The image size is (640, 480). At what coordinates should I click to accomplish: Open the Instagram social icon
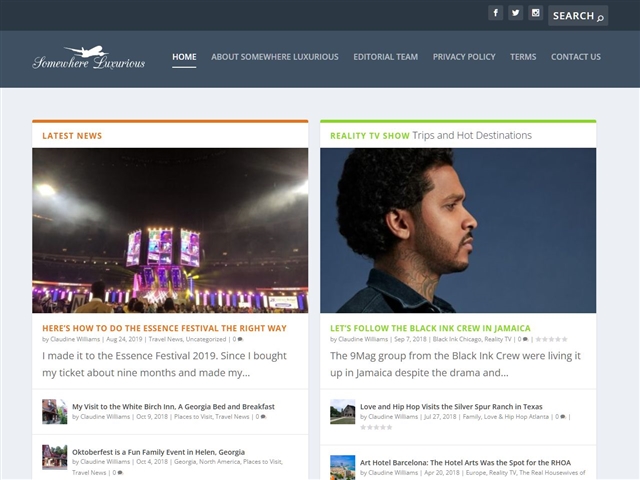pyautogui.click(x=535, y=13)
